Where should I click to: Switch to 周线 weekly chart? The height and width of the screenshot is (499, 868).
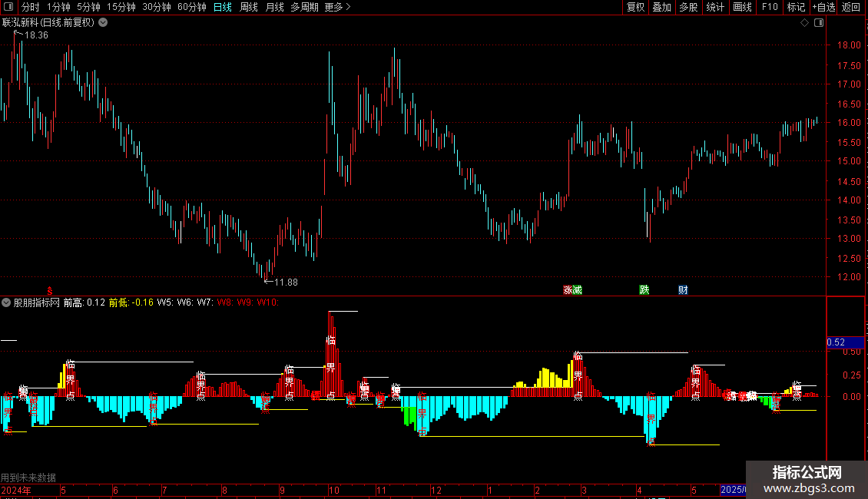(x=249, y=7)
